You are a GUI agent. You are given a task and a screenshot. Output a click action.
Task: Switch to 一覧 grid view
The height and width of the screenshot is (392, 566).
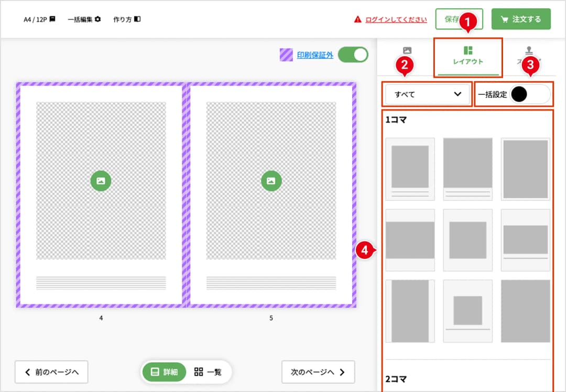(208, 372)
